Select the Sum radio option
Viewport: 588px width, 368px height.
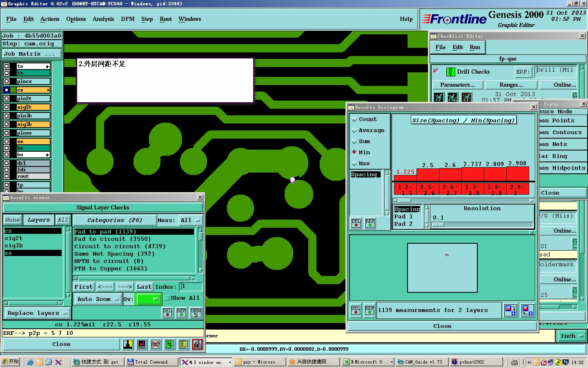354,141
